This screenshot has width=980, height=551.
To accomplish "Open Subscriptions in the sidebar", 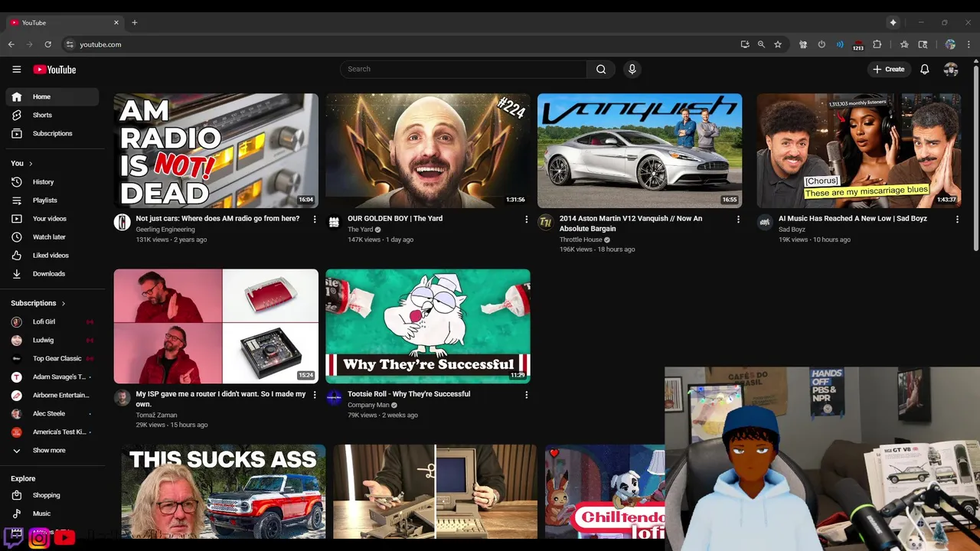I will click(x=52, y=133).
